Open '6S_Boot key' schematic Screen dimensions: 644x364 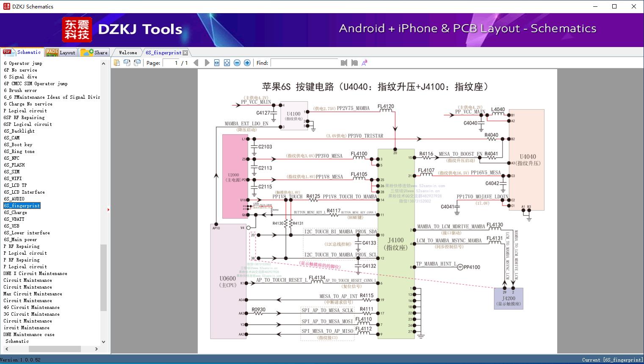[18, 144]
